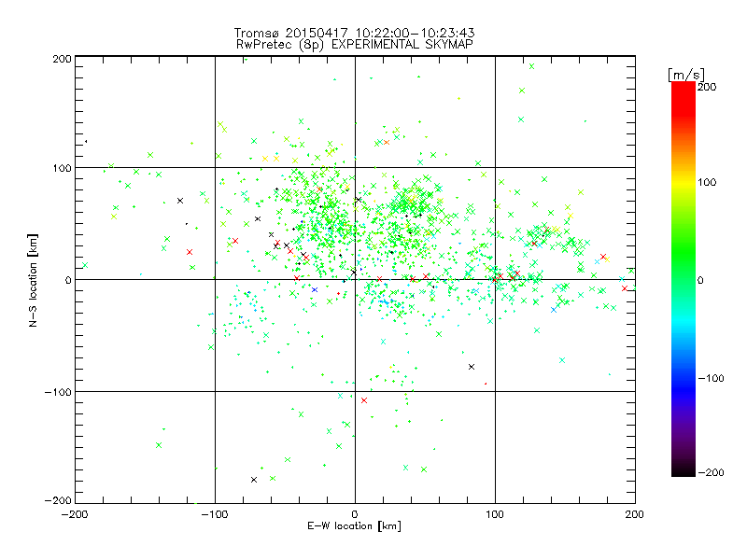Click the red X marker just below -100 km line
The height and width of the screenshot is (560, 747).
364,400
